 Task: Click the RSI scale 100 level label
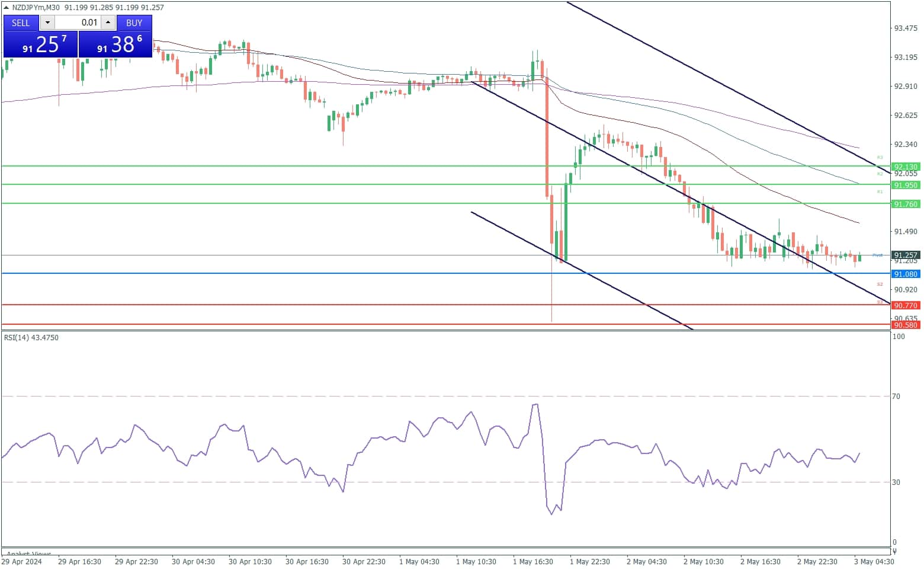point(899,337)
